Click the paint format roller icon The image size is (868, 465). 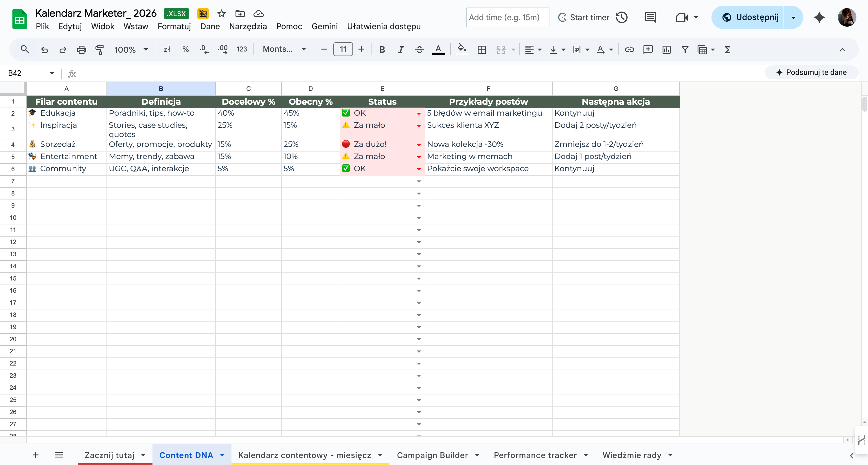[100, 49]
